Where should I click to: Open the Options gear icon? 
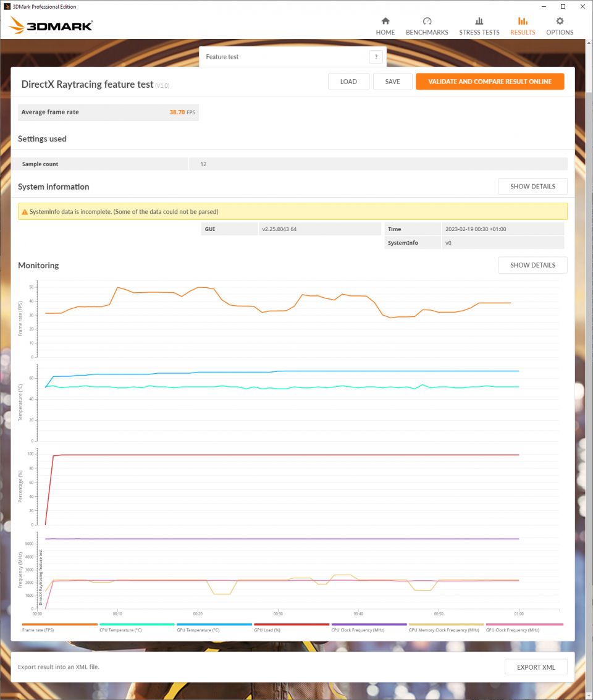click(560, 21)
